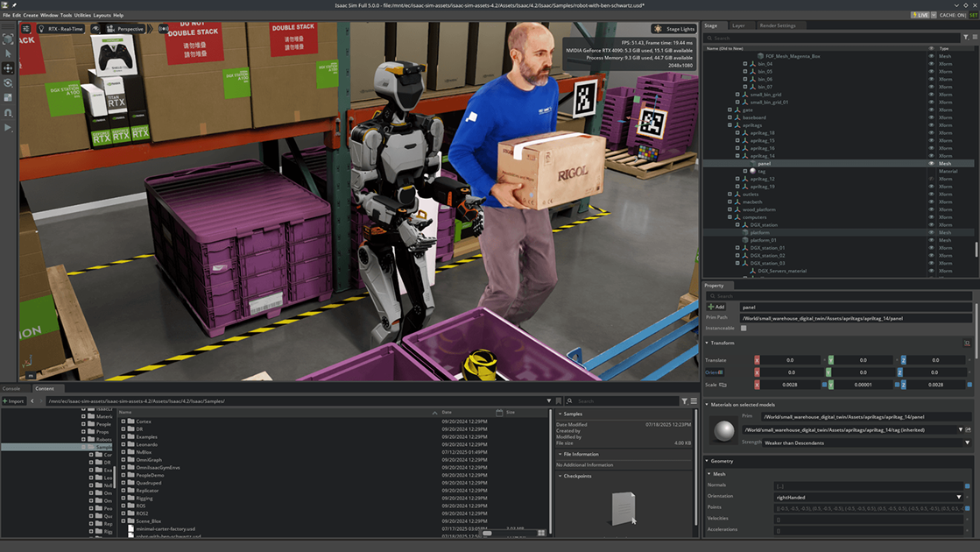The width and height of the screenshot is (980, 552).
Task: Switch to the Layer tab
Action: click(x=738, y=25)
